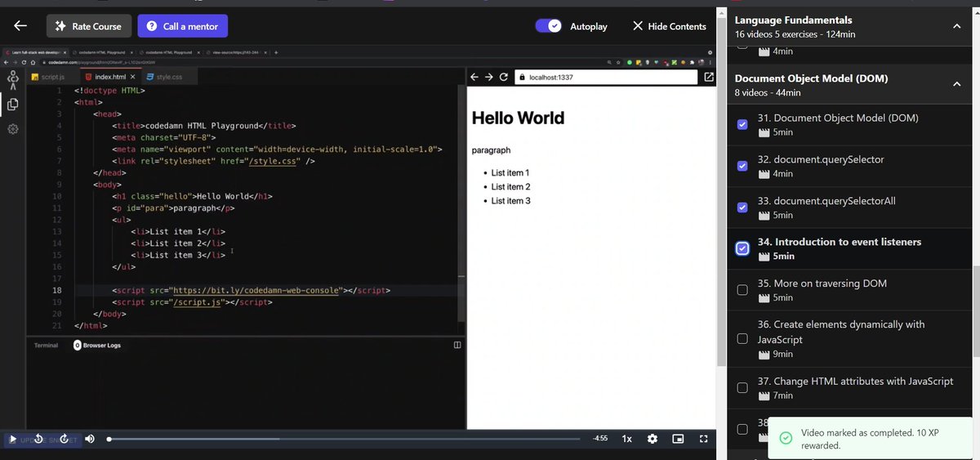Click the /script.js src in code
The width and height of the screenshot is (980, 460).
point(197,302)
